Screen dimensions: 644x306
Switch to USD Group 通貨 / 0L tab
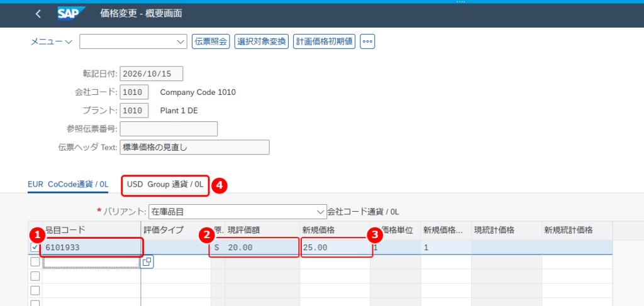coord(165,185)
